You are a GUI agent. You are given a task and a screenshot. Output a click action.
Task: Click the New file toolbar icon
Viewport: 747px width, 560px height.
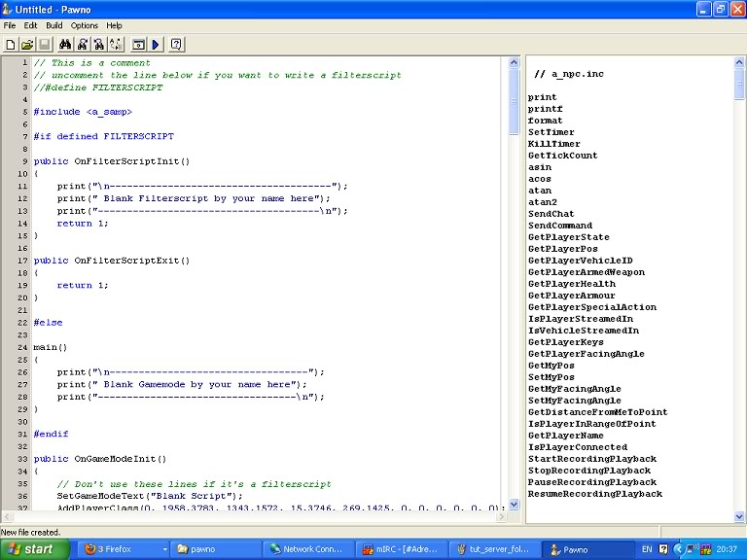11,45
